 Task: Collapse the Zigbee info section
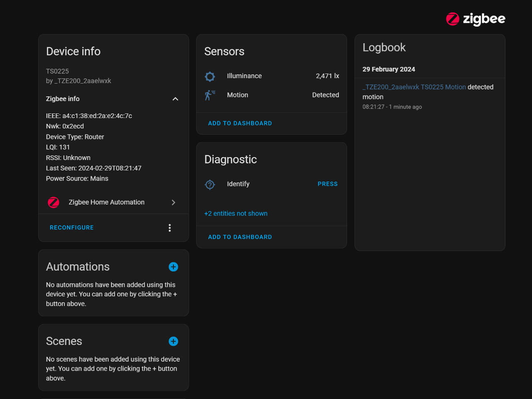click(x=175, y=99)
